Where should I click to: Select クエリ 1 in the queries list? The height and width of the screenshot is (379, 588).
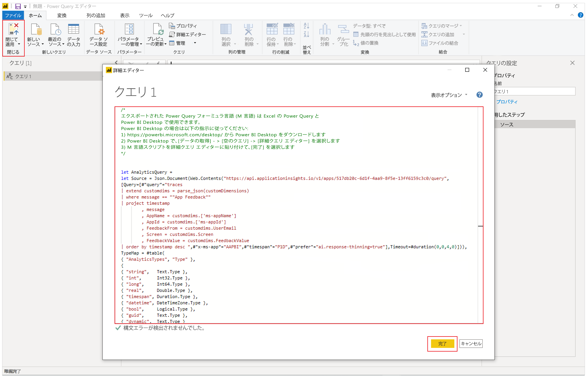53,76
